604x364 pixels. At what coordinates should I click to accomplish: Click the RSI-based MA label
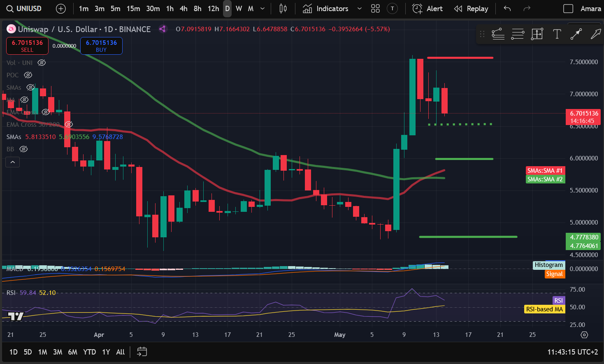[x=544, y=309]
